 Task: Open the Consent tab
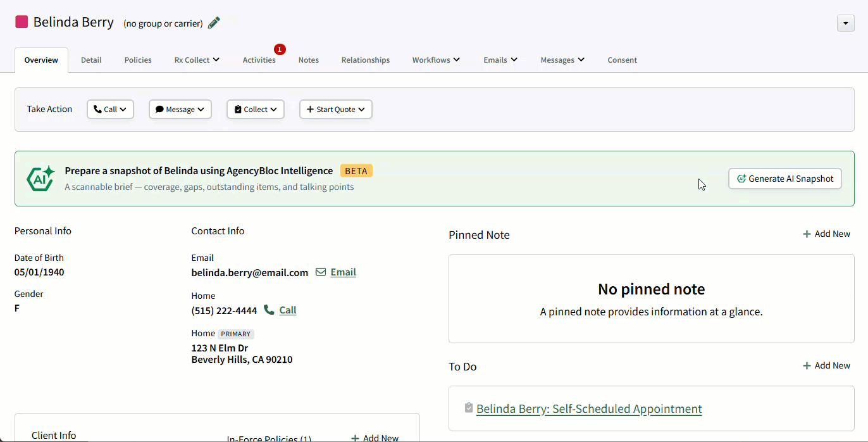[622, 60]
